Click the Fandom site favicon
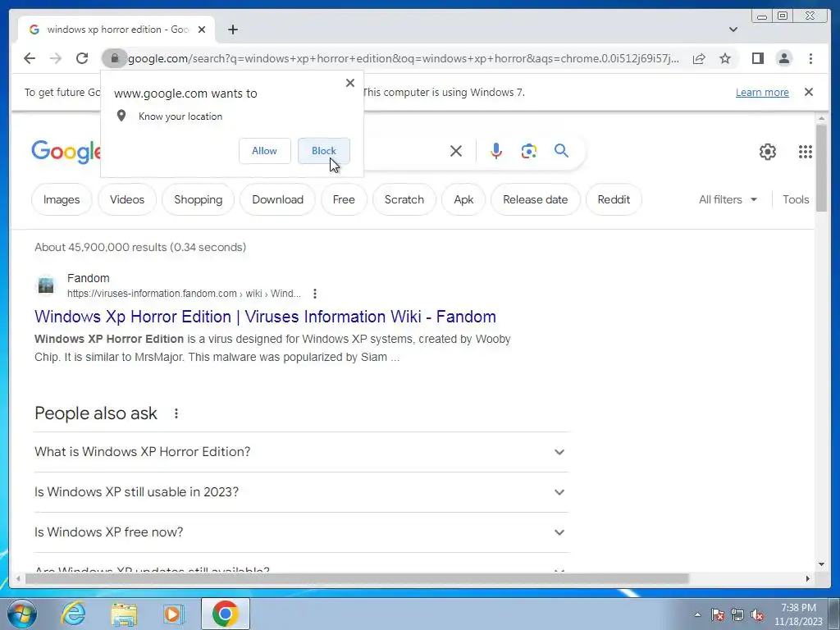Viewport: 840px width, 630px height. tap(46, 285)
